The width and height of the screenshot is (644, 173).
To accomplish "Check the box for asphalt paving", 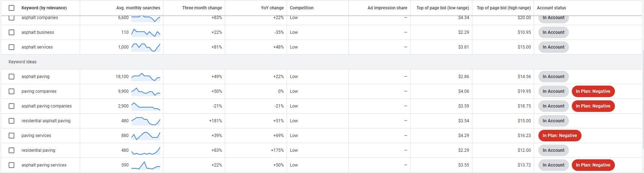I will point(11,77).
